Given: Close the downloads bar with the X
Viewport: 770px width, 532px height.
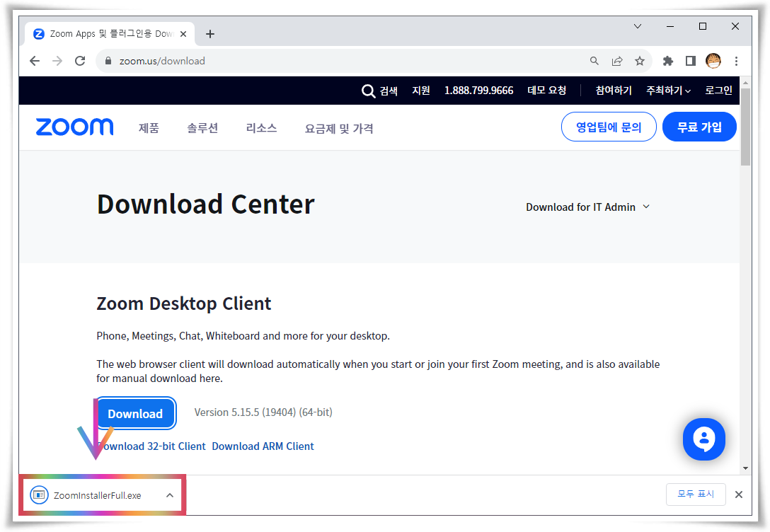Looking at the screenshot, I should click(x=739, y=495).
